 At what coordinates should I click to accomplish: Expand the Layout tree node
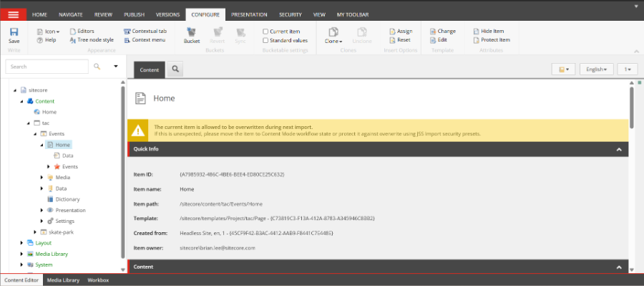[x=21, y=243]
